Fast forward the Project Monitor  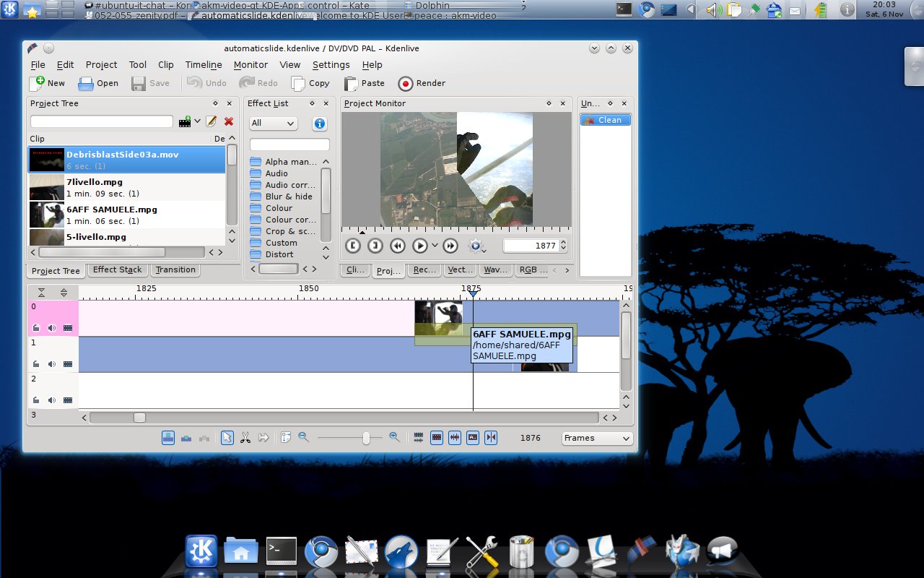pos(450,246)
